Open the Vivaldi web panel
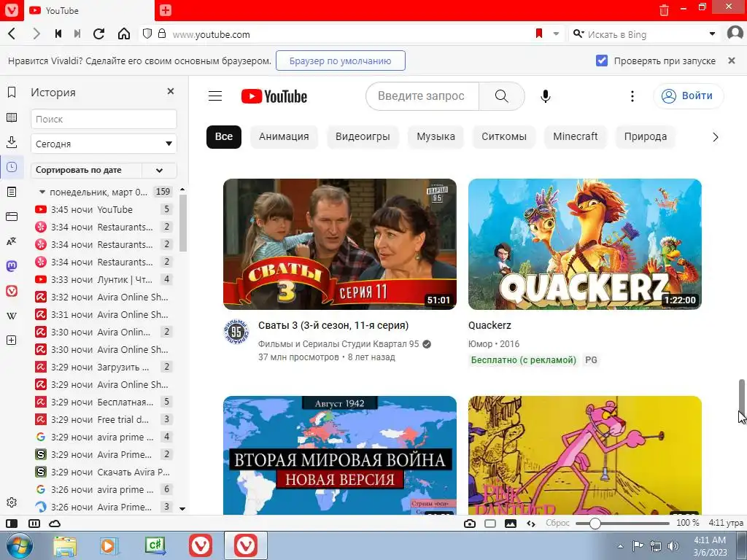The image size is (747, 560). point(12,291)
